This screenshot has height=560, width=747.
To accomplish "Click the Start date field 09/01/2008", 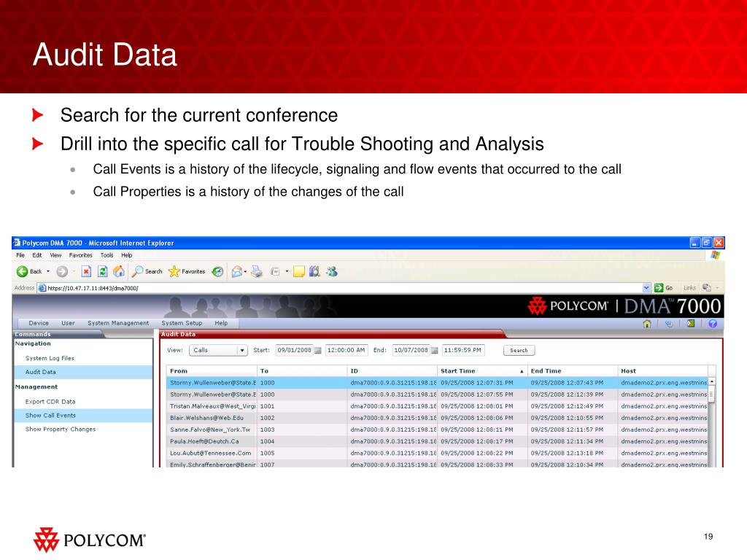I will tap(295, 350).
